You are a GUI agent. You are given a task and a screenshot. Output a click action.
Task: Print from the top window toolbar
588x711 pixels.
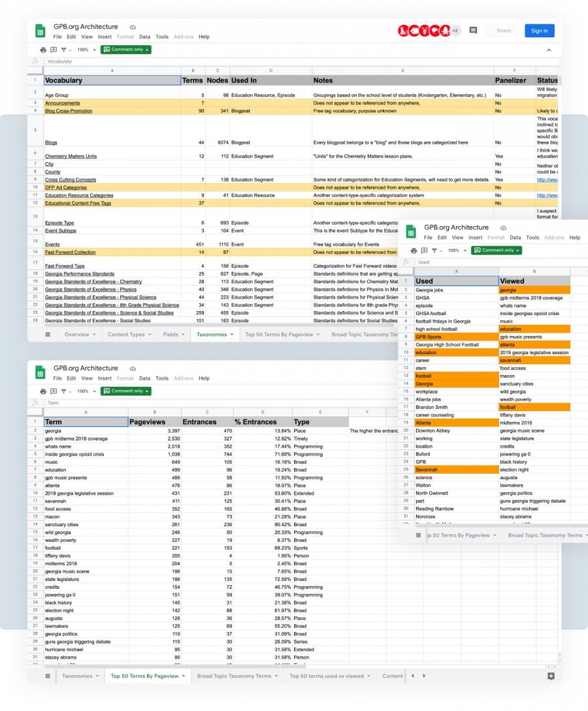pyautogui.click(x=43, y=50)
